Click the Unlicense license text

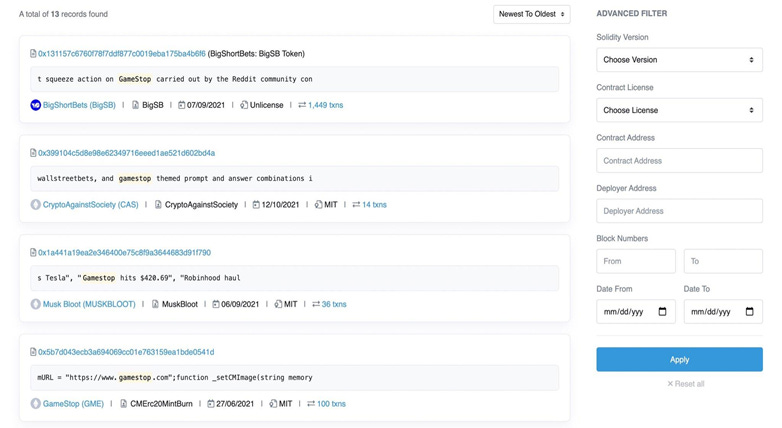[x=266, y=105]
